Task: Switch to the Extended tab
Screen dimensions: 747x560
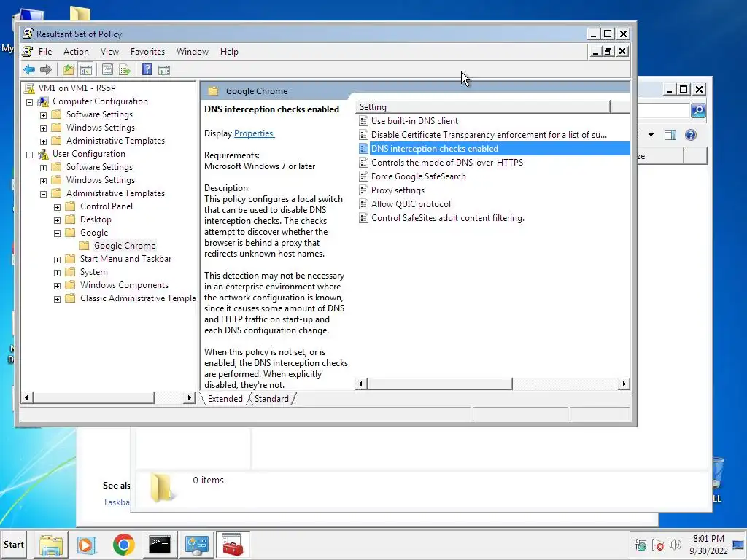Action: click(225, 399)
